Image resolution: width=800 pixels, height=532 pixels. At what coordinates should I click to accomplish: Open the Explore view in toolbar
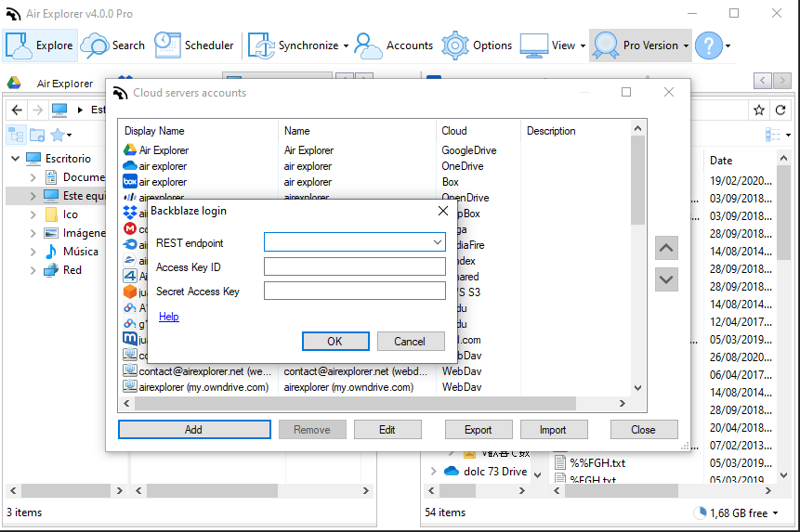tap(40, 45)
